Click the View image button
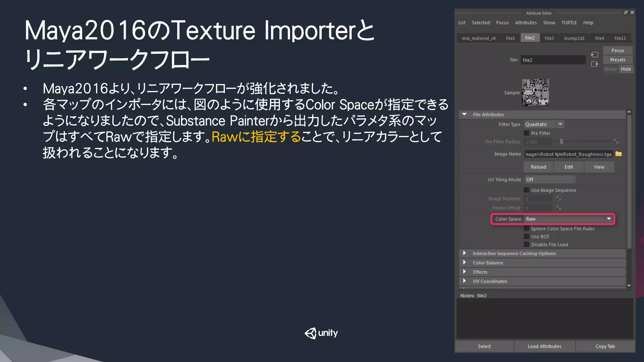Screen dimensions: 644x362 [x=599, y=167]
